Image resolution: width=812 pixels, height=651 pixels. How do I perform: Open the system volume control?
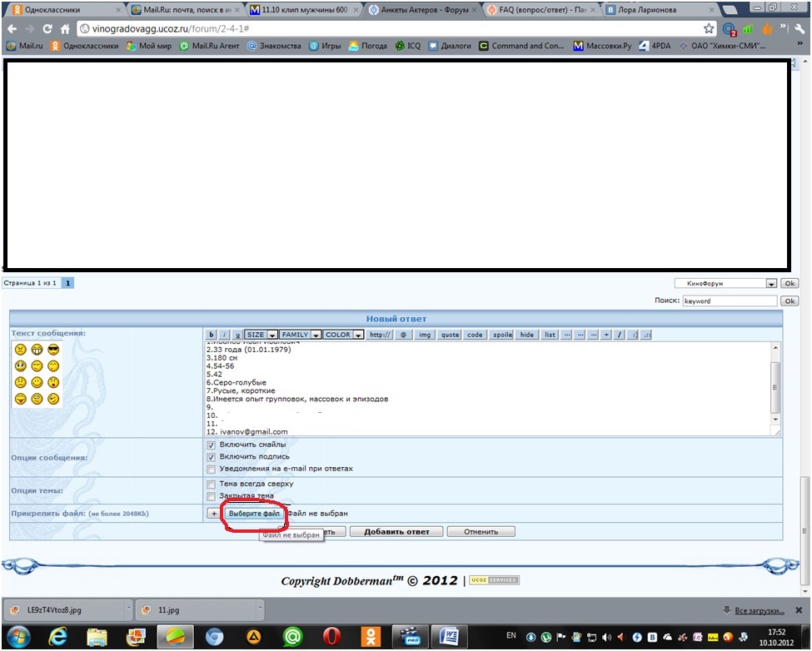(x=606, y=637)
